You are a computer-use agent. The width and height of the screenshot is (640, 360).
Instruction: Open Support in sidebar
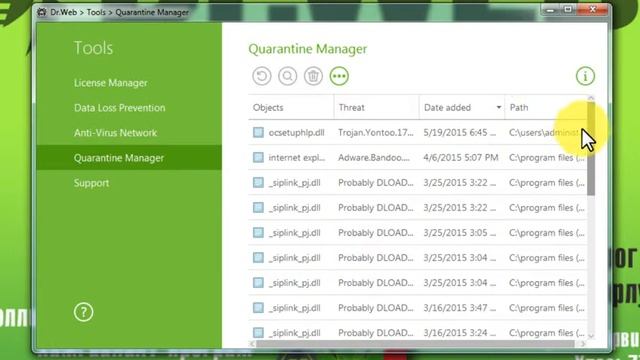[x=91, y=183]
